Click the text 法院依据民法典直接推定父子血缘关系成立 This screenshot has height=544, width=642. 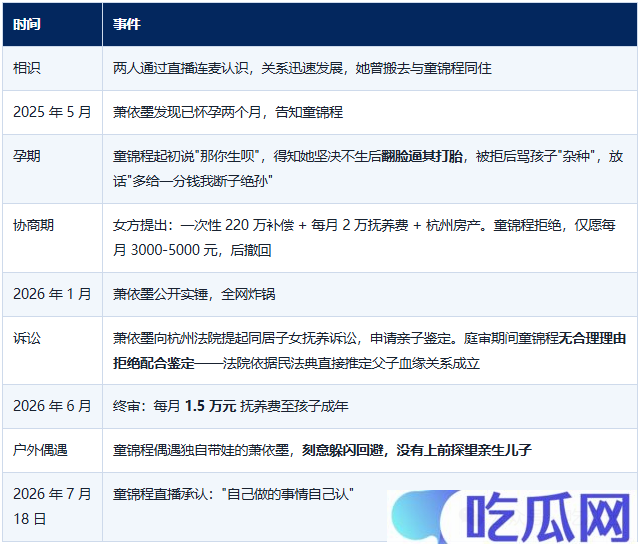click(x=351, y=363)
